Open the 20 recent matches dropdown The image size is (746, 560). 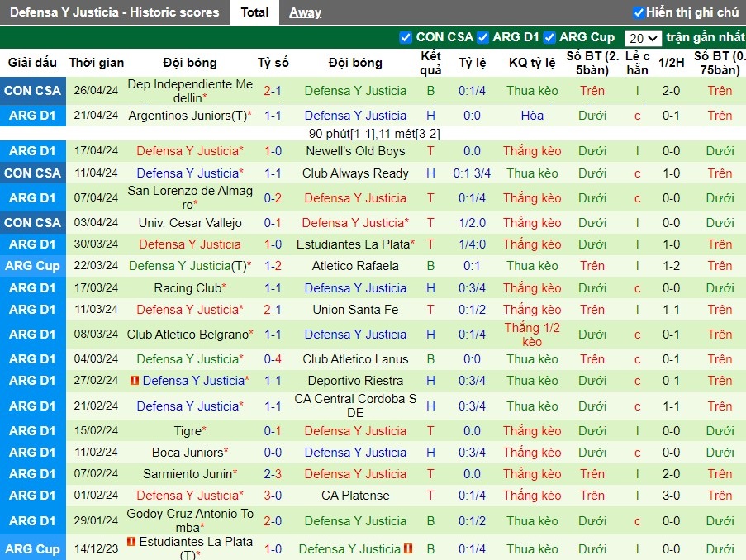643,38
